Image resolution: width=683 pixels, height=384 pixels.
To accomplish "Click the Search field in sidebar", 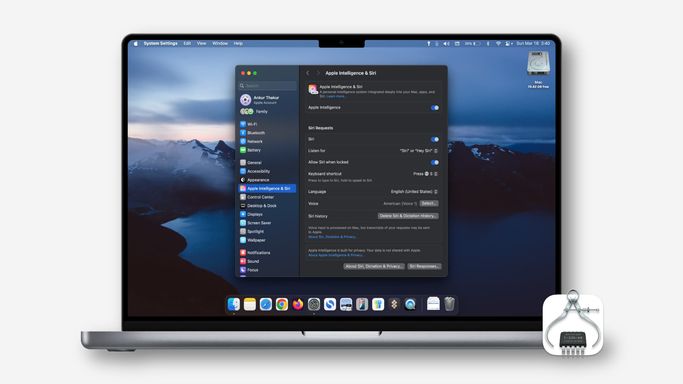I will (267, 86).
